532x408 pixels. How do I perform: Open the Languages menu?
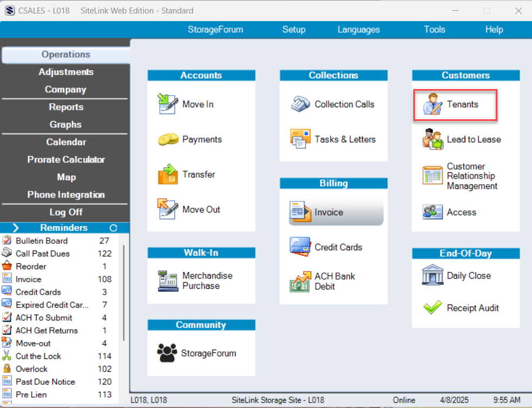359,30
